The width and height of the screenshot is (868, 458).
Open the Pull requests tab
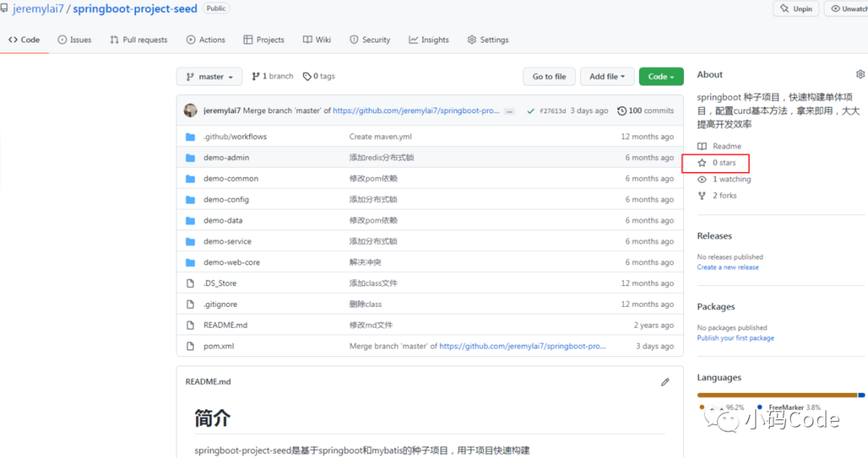(x=138, y=40)
